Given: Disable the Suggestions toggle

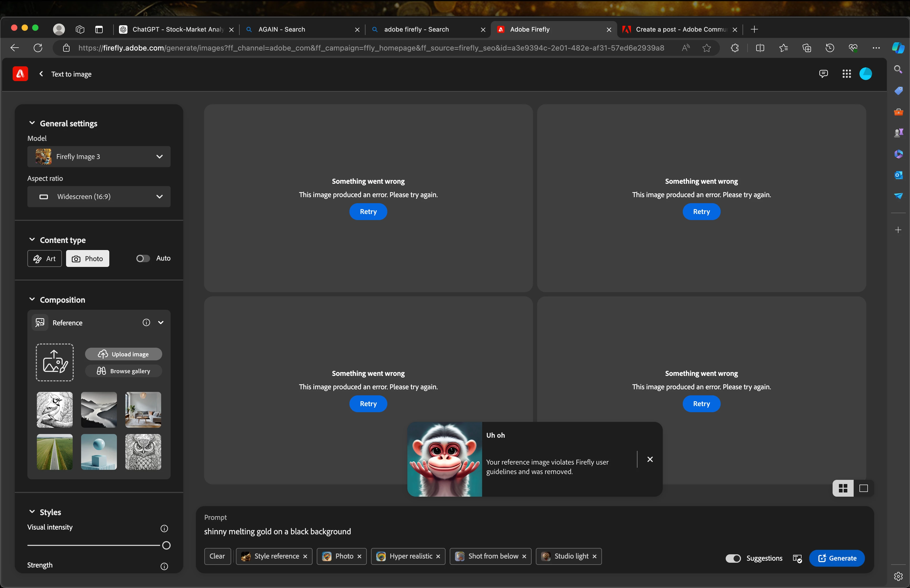Looking at the screenshot, I should [x=733, y=559].
